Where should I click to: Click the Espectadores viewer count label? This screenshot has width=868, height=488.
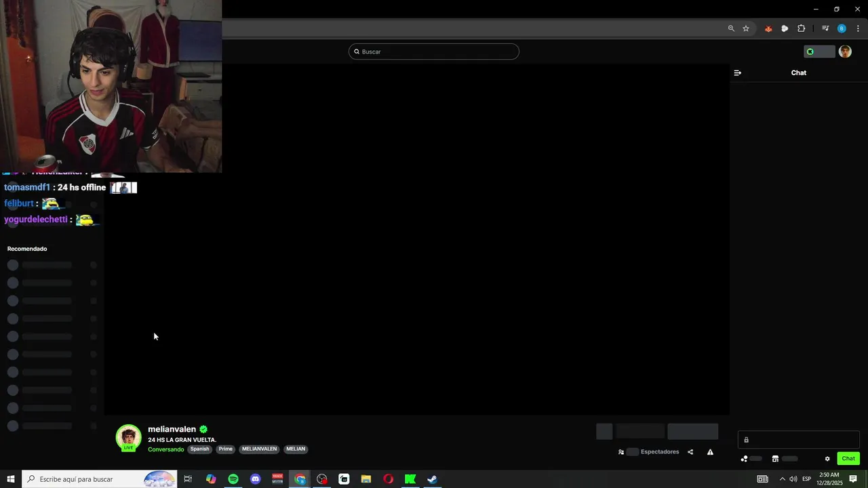coord(660,452)
